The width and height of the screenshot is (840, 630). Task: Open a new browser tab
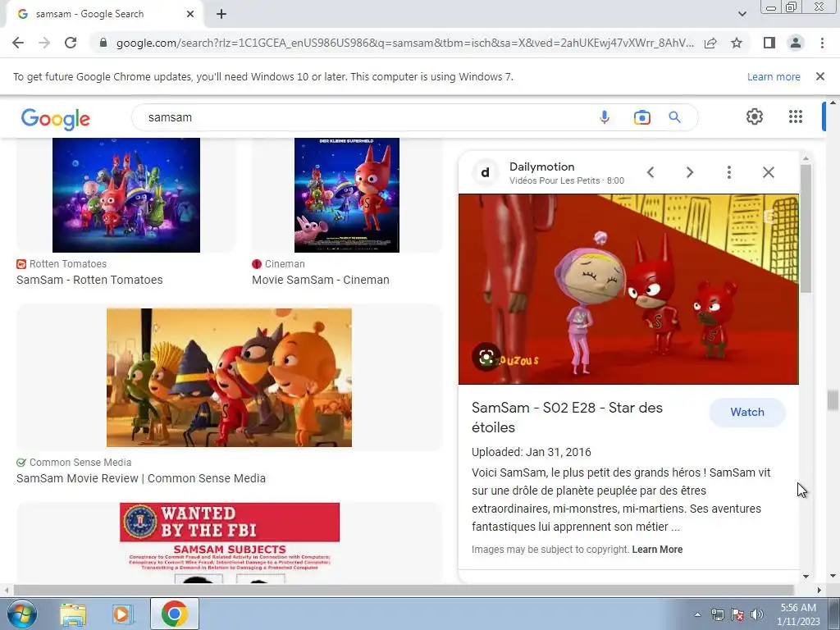(x=221, y=15)
